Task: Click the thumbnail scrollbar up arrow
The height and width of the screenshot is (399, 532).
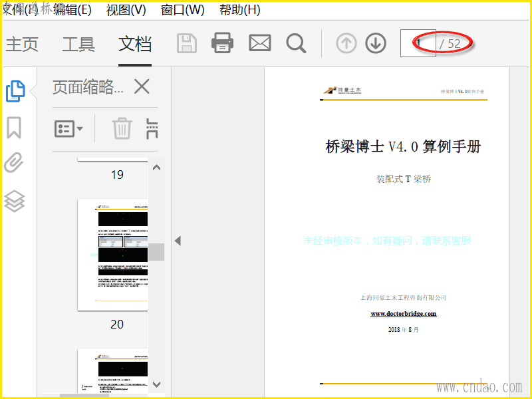Action: [156, 168]
